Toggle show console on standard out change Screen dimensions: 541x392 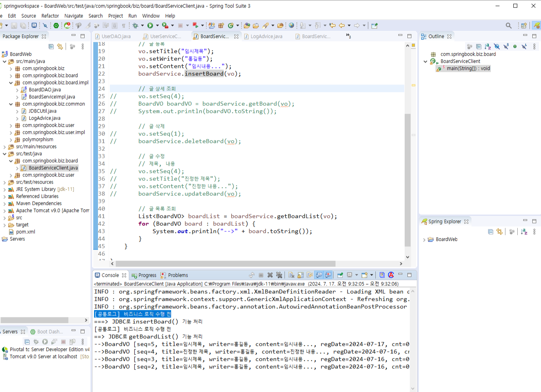(319, 275)
